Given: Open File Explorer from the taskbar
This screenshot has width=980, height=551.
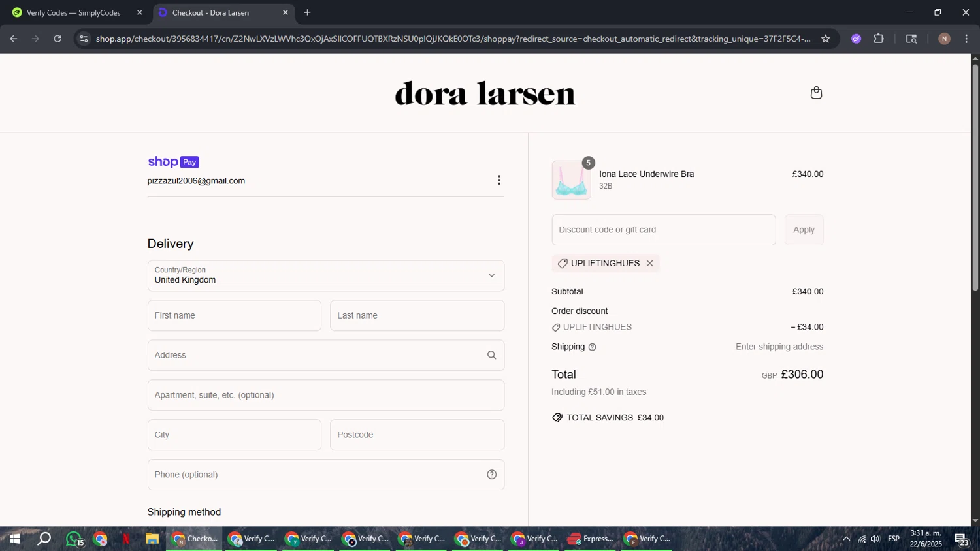Looking at the screenshot, I should pos(152,539).
